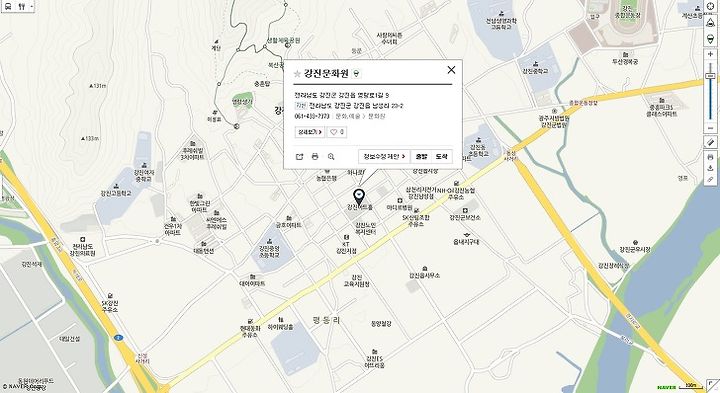The height and width of the screenshot is (393, 720).
Task: Select the 금호아파트 apartment label
Action: (288, 225)
